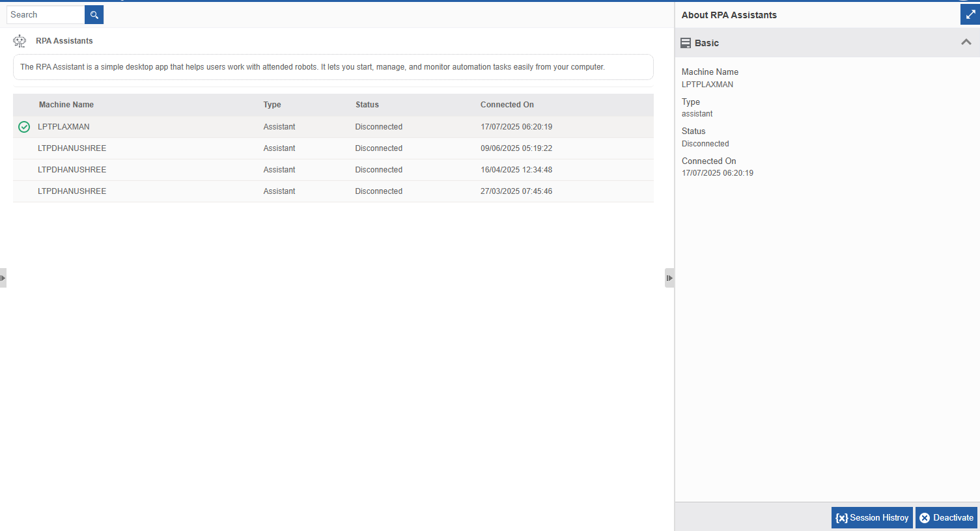Select LTPDHANUSHREE row connected 09/06/2025
The height and width of the screenshot is (531, 980).
coord(333,148)
